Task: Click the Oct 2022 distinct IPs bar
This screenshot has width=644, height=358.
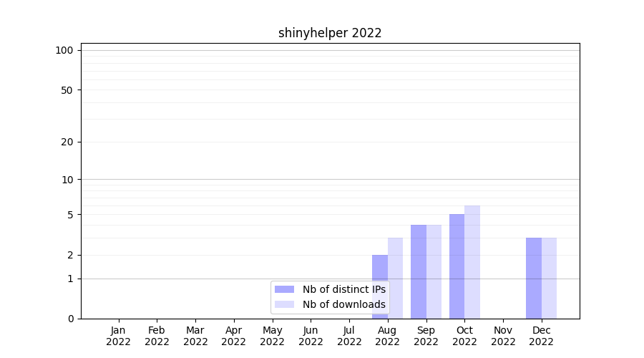Action: click(x=457, y=266)
